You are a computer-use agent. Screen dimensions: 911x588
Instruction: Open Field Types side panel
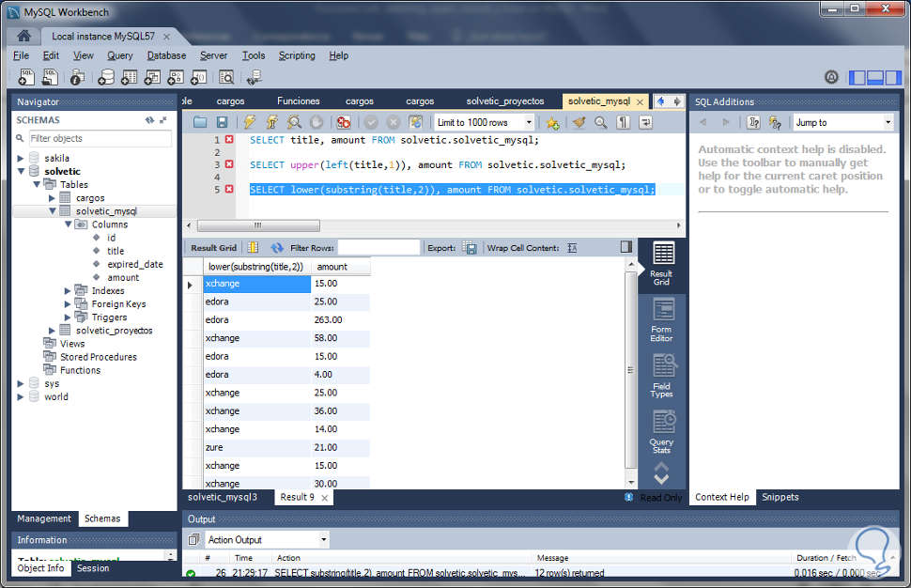(662, 376)
